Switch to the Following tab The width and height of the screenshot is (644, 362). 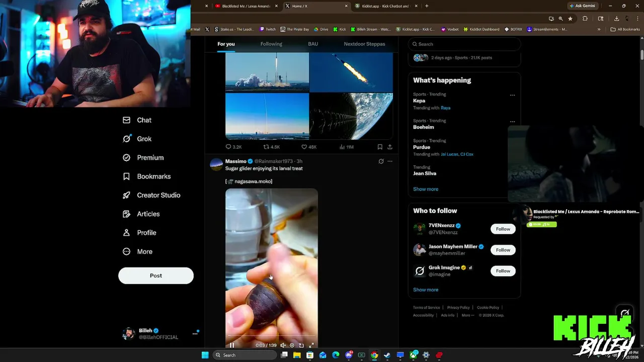pyautogui.click(x=271, y=44)
